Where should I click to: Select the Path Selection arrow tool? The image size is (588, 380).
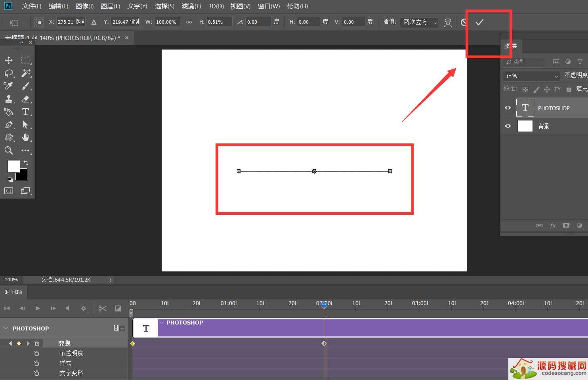pyautogui.click(x=26, y=125)
